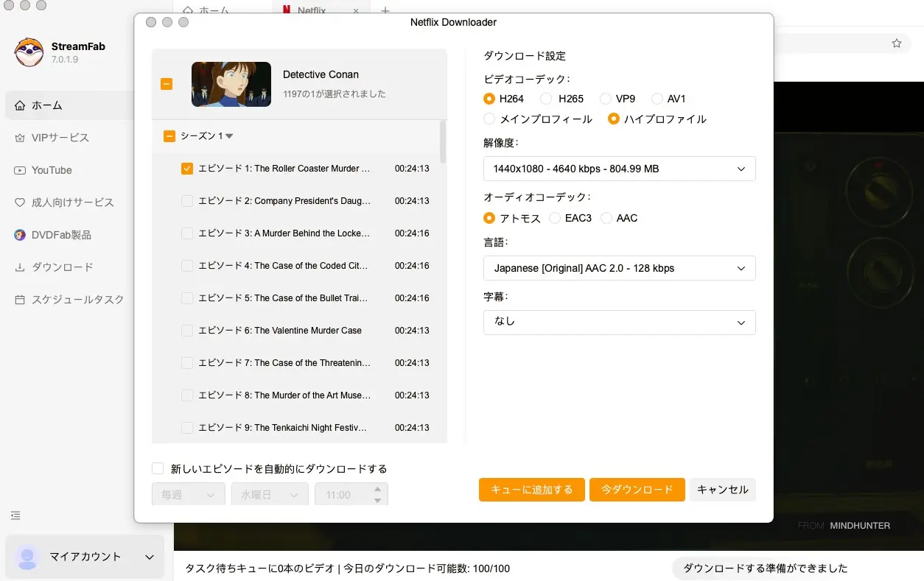This screenshot has height=581, width=924.
Task: Click the DVDFab製品 round logo icon
Action: pos(20,235)
